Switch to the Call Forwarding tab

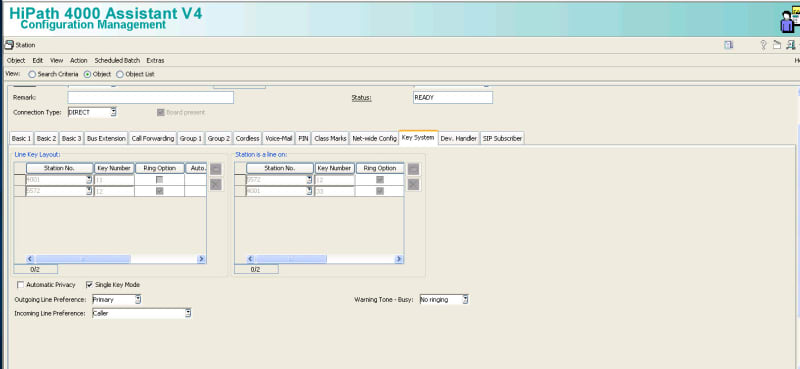(153, 138)
